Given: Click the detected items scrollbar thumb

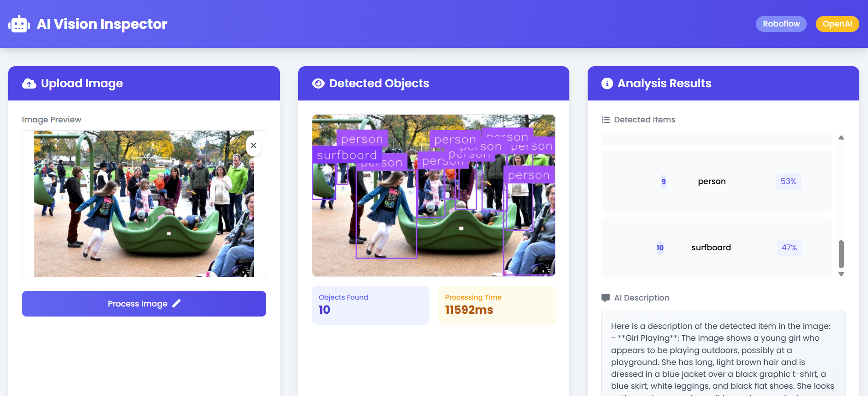Looking at the screenshot, I should tap(841, 254).
